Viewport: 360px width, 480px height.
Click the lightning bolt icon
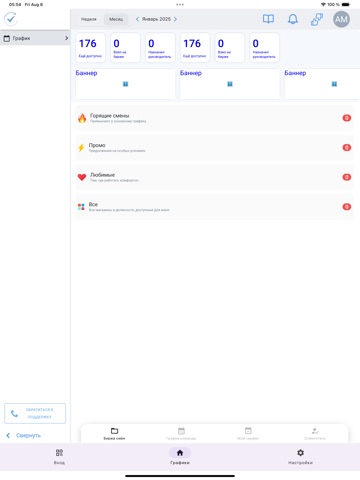click(81, 148)
